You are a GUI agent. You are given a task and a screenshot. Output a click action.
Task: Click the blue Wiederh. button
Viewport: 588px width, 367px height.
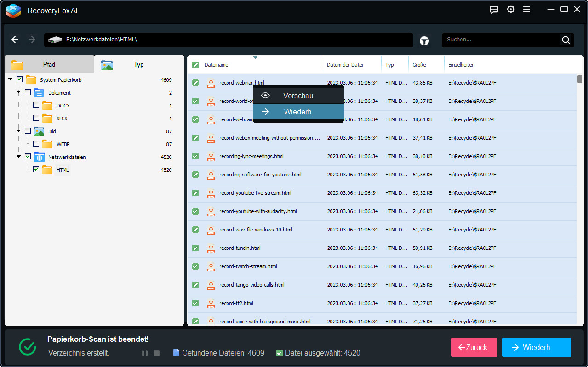pyautogui.click(x=537, y=347)
